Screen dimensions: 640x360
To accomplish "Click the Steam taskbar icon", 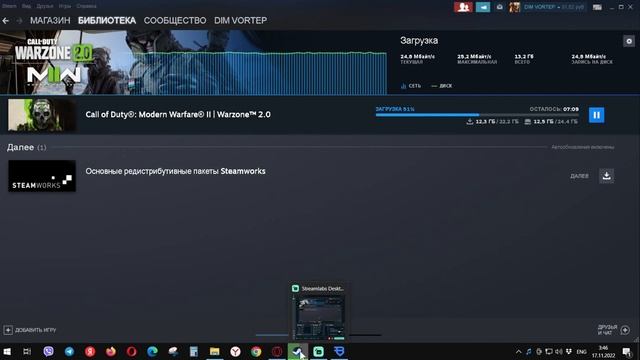I will pyautogui.click(x=298, y=352).
